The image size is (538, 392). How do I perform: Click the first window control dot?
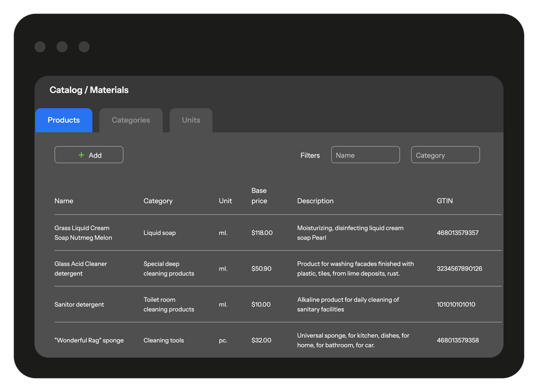[40, 47]
